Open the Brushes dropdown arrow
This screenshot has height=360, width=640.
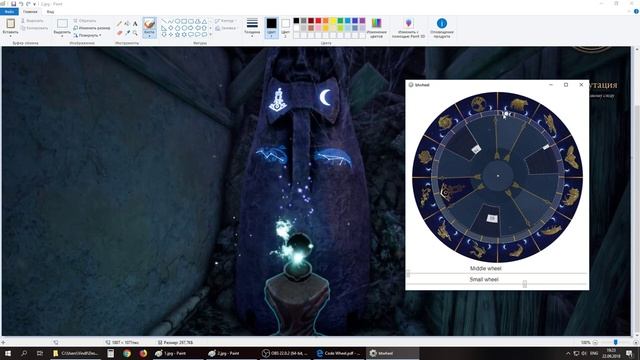pos(149,36)
